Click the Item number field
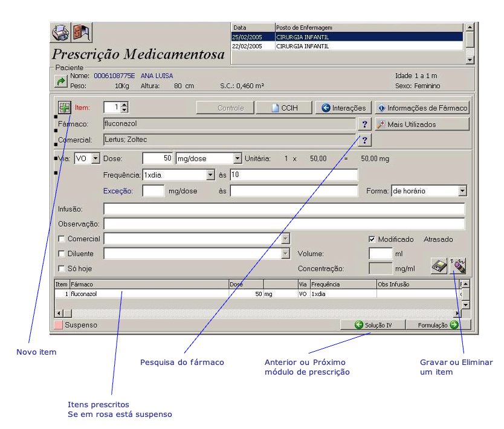 coord(112,108)
